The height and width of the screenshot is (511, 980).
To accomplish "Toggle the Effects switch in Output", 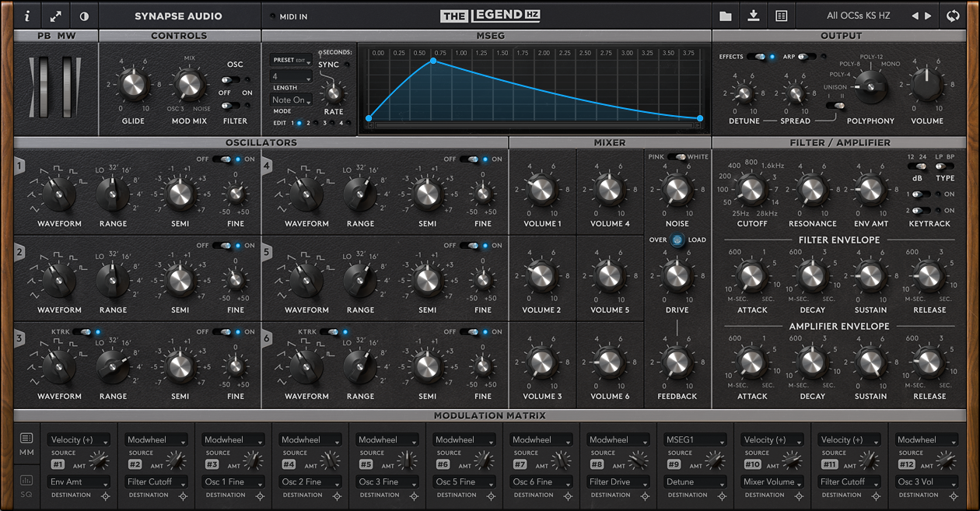I will pyautogui.click(x=756, y=57).
